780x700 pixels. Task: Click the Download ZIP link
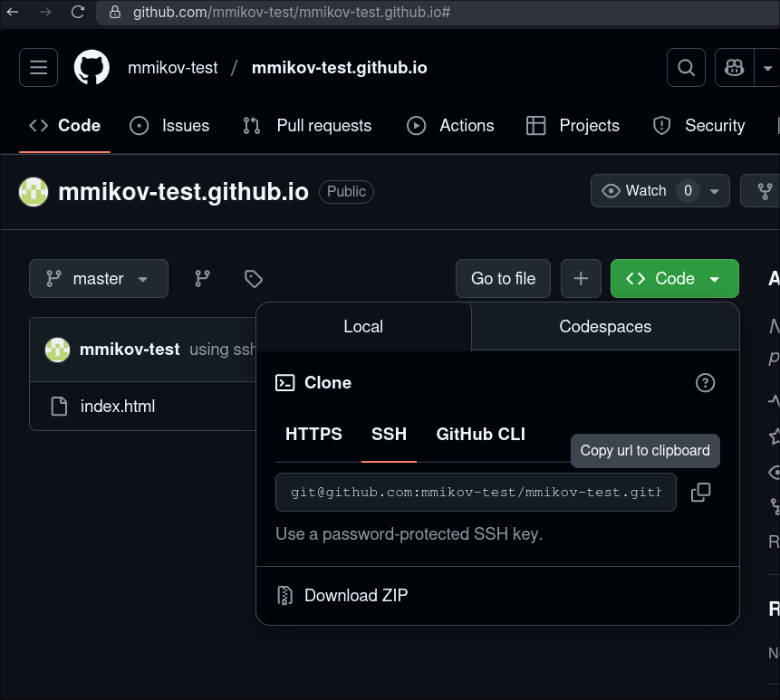pos(355,596)
